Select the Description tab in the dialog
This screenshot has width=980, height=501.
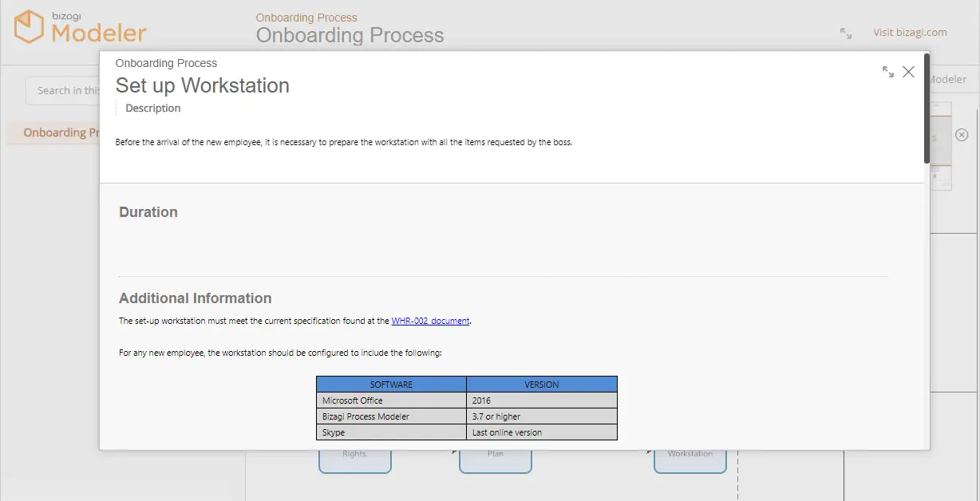(x=153, y=108)
